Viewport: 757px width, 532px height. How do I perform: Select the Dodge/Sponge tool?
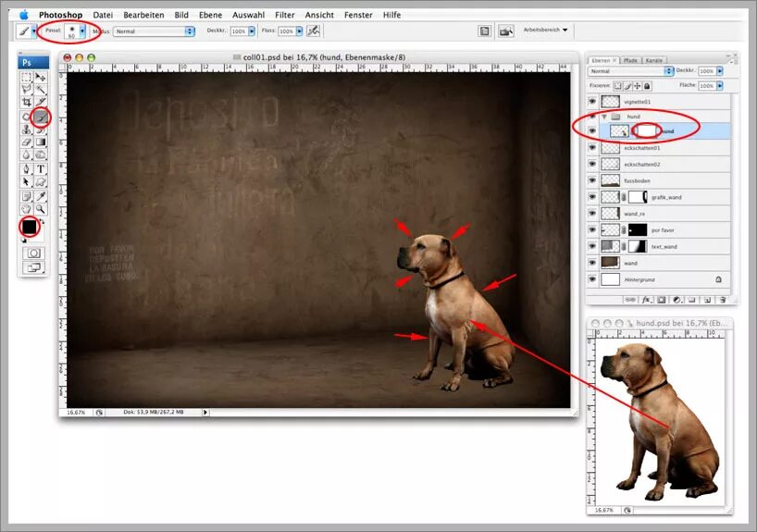pyautogui.click(x=41, y=155)
